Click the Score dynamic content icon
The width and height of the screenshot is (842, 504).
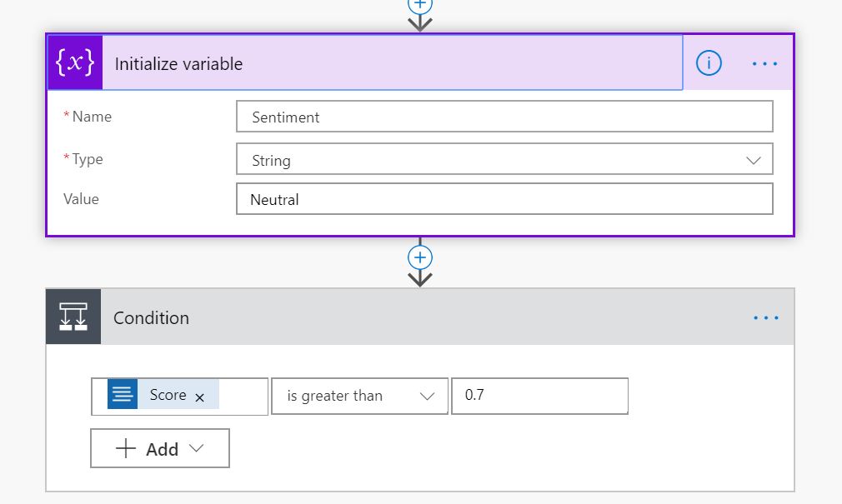click(123, 395)
